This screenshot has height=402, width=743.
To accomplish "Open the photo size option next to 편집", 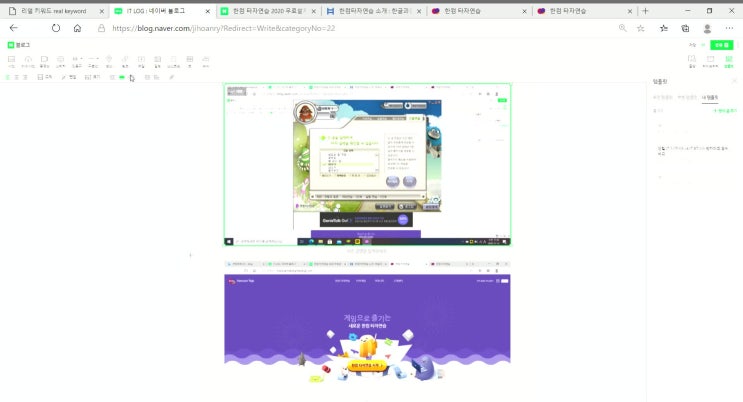I will [x=92, y=77].
